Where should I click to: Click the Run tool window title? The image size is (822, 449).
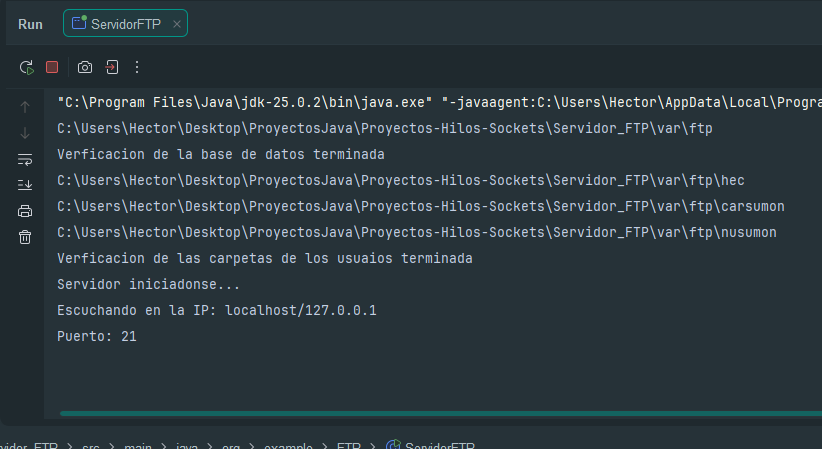(30, 24)
